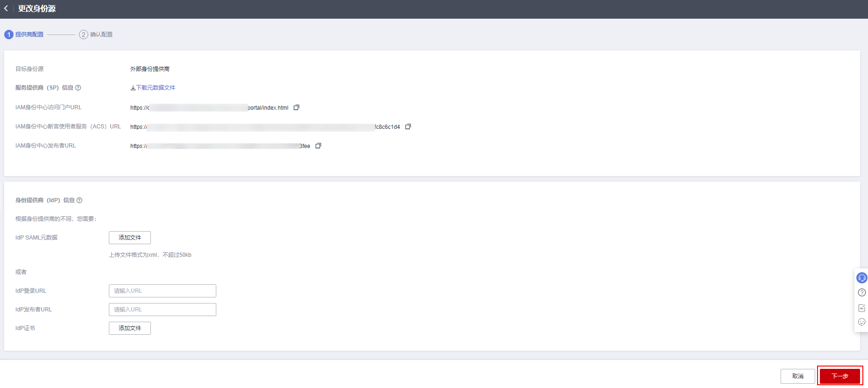The image size is (868, 388).
Task: Open help for 身份提供商 (IdP) 信息
Action: [x=79, y=200]
